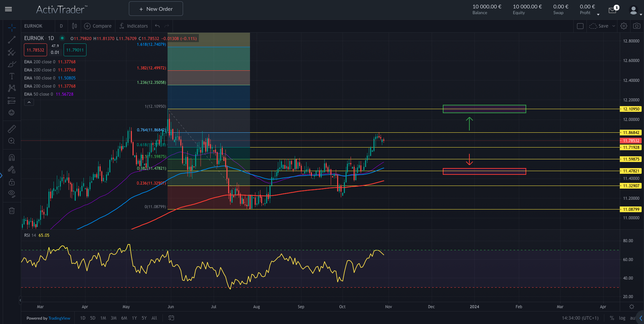Switch the range to 1Y
Viewport: 644px width, 324px height.
point(134,318)
